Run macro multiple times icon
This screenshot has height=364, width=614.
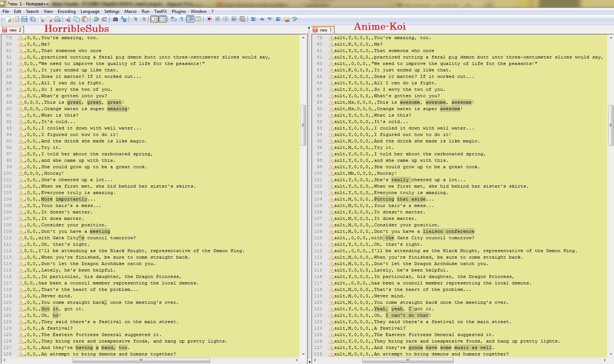point(234,19)
